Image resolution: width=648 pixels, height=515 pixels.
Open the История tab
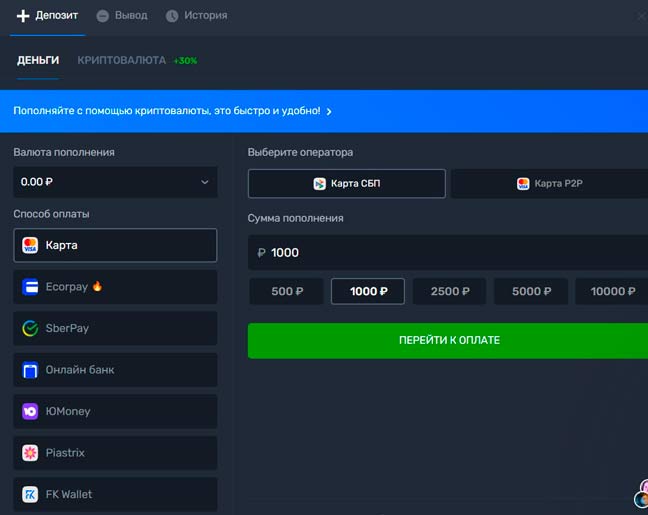[196, 16]
